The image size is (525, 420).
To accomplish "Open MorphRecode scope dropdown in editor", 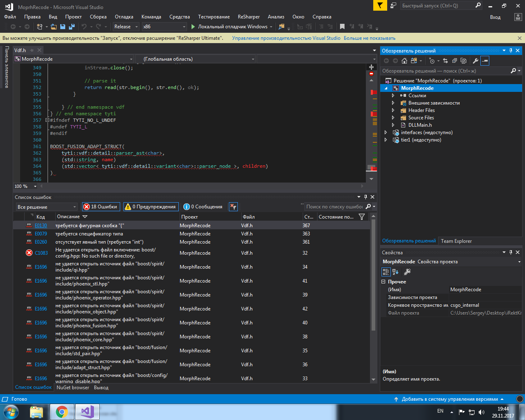I will (x=131, y=59).
